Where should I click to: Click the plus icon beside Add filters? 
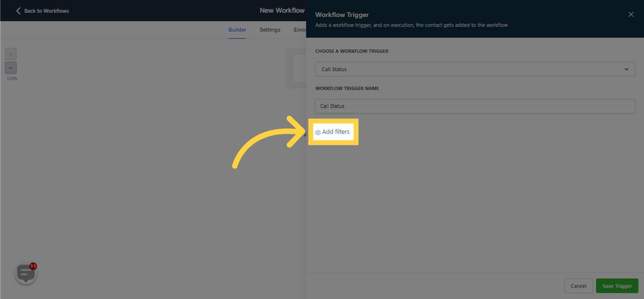tap(317, 132)
